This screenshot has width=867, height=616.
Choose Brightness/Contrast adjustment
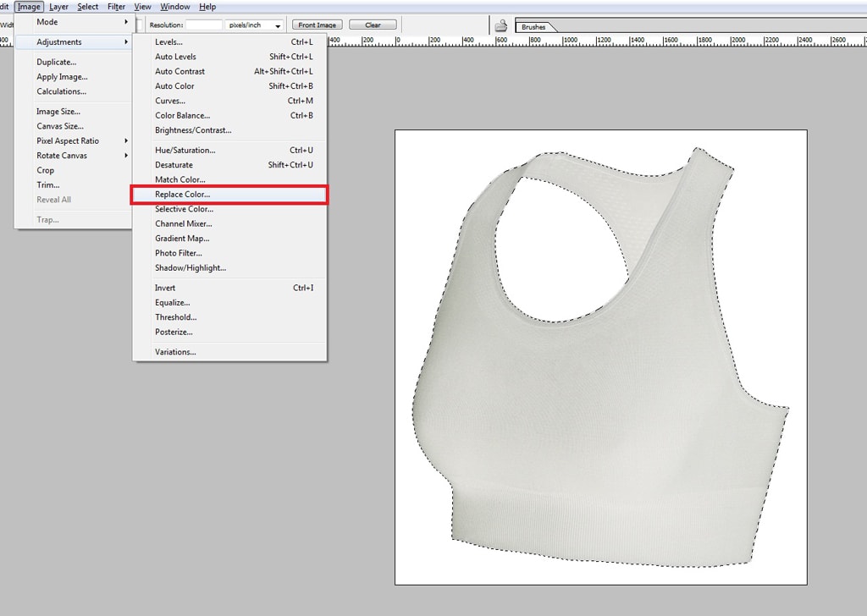(192, 130)
